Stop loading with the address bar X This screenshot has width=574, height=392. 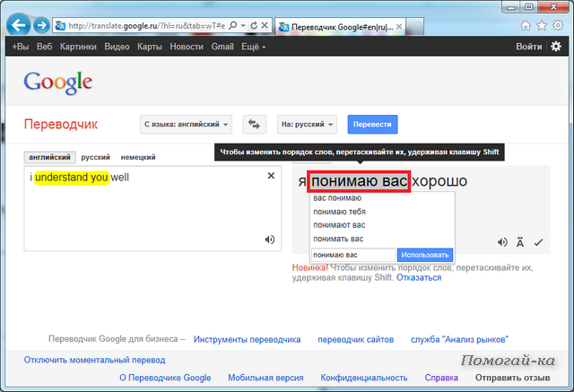click(x=265, y=26)
